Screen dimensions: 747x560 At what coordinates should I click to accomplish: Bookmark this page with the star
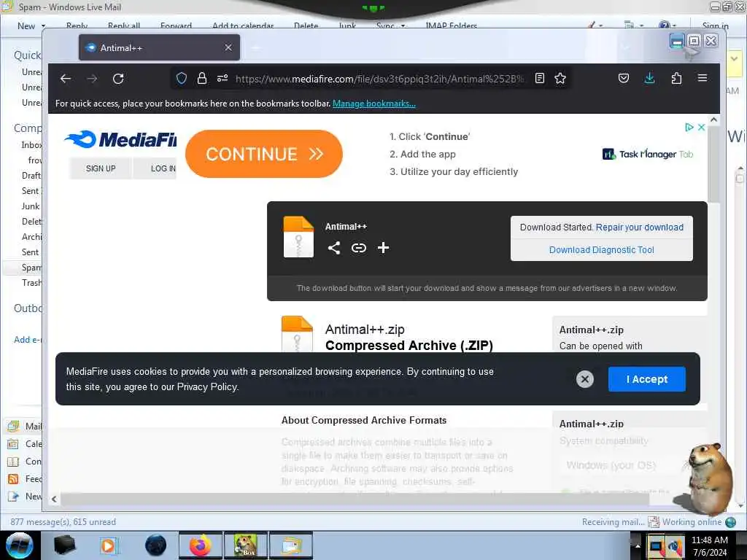[560, 78]
